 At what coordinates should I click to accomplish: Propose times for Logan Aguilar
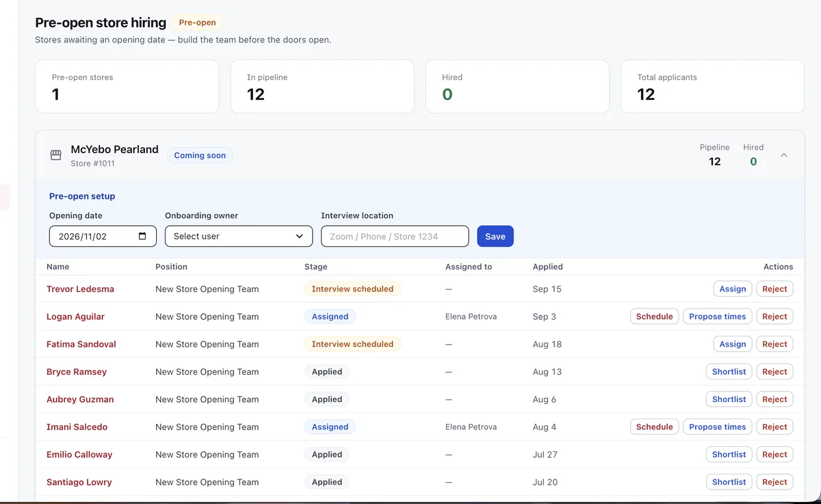(x=718, y=317)
